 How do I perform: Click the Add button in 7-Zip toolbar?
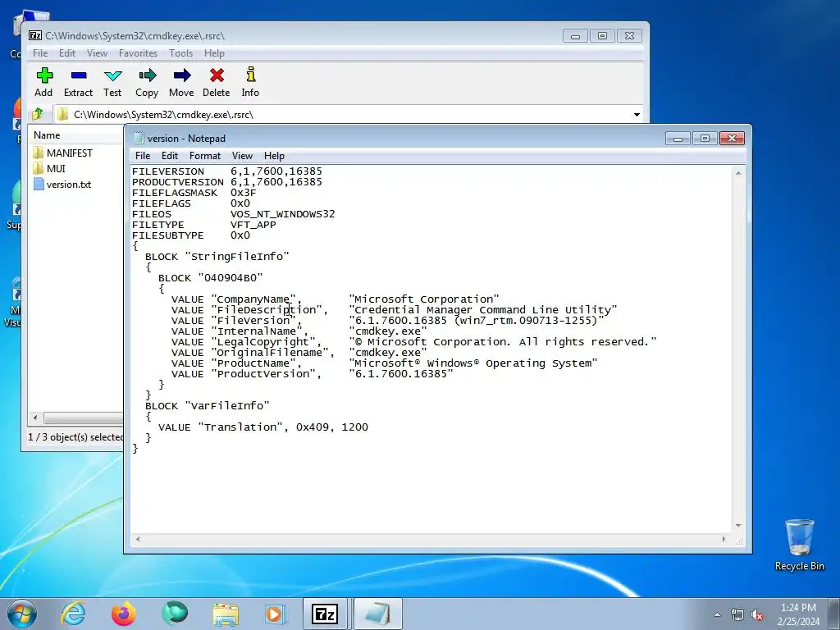[x=44, y=82]
